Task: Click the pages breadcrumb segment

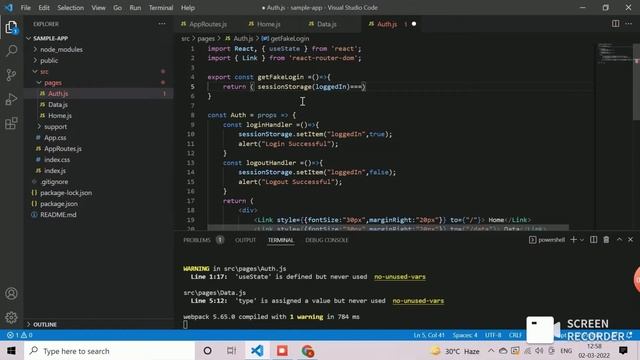Action: (x=206, y=38)
